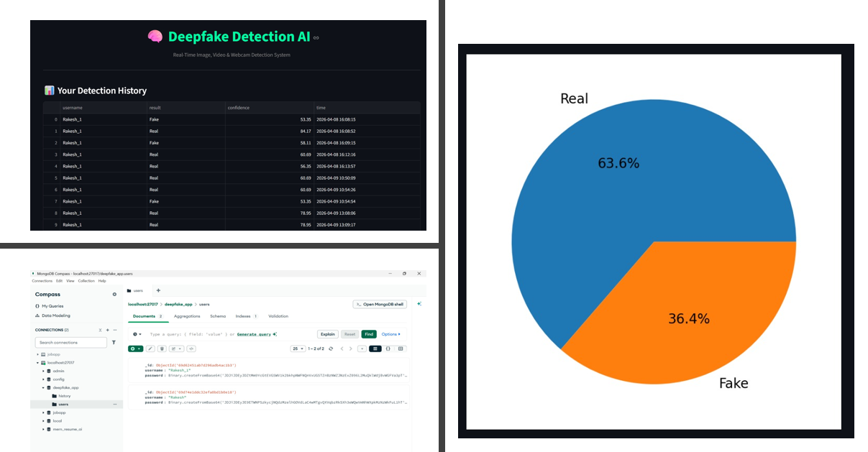Collapse the deepfake_app database tree node

[43, 387]
